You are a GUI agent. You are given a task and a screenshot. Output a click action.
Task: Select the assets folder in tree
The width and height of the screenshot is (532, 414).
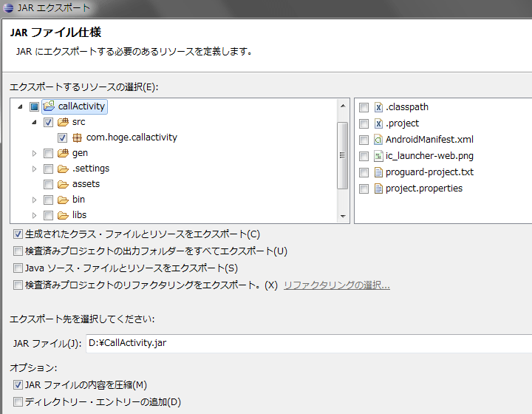pos(85,184)
